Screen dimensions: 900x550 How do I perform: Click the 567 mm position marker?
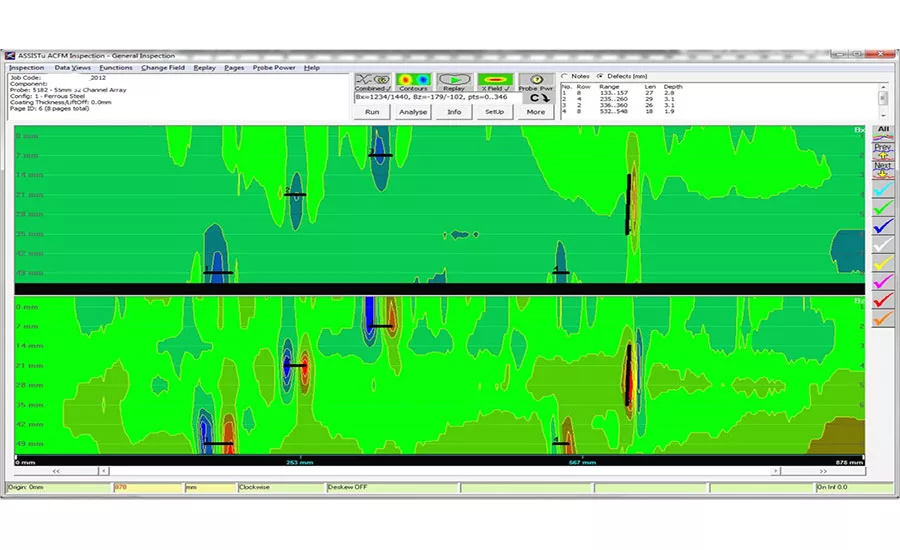582,462
